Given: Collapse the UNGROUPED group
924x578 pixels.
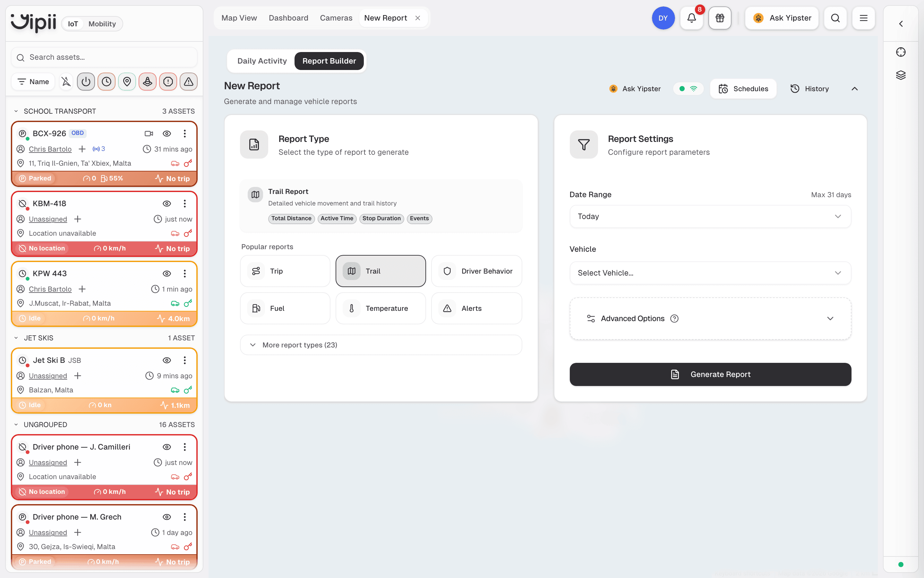Looking at the screenshot, I should click(x=16, y=425).
